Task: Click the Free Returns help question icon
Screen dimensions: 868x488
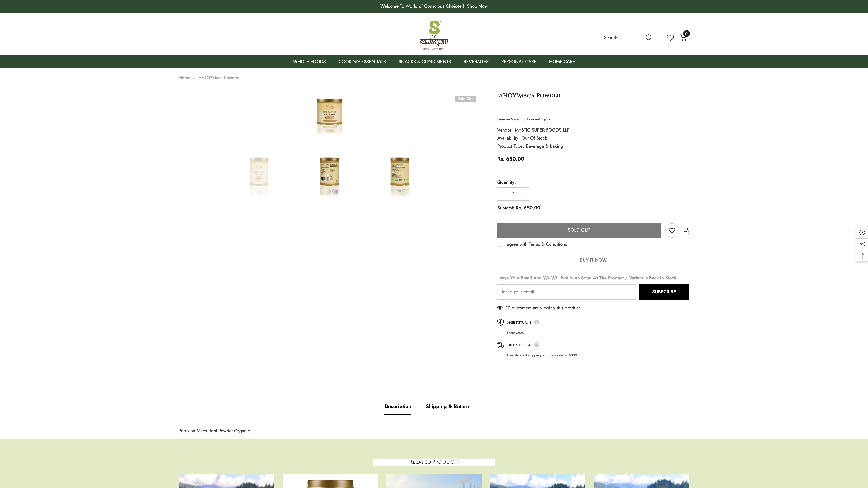Action: tap(536, 322)
